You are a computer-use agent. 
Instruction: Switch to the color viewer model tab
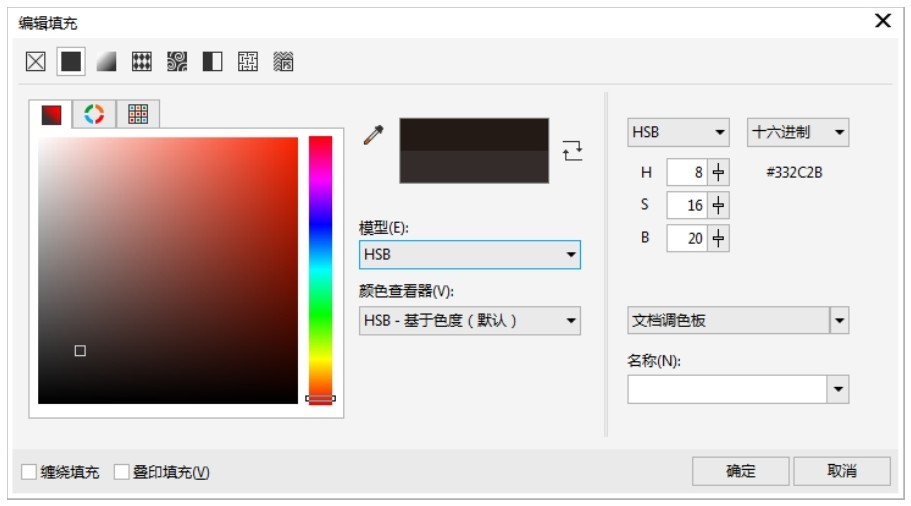tap(51, 114)
